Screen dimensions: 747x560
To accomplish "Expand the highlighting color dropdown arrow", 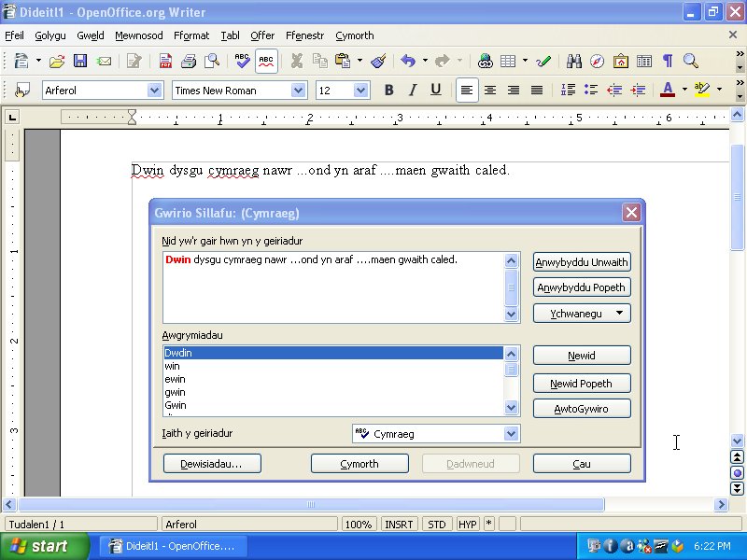I will [x=719, y=90].
